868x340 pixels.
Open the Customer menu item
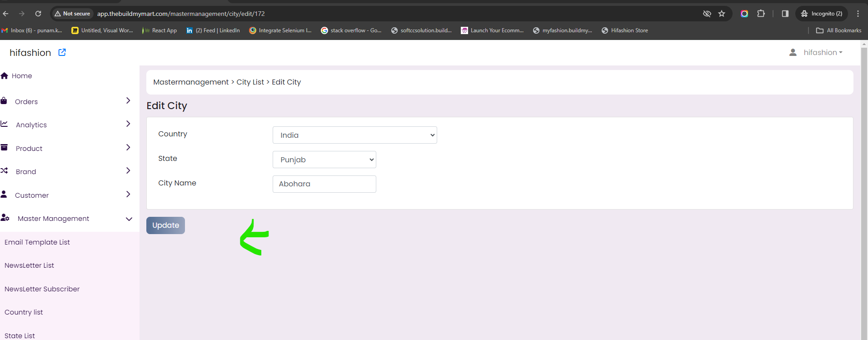tap(32, 195)
